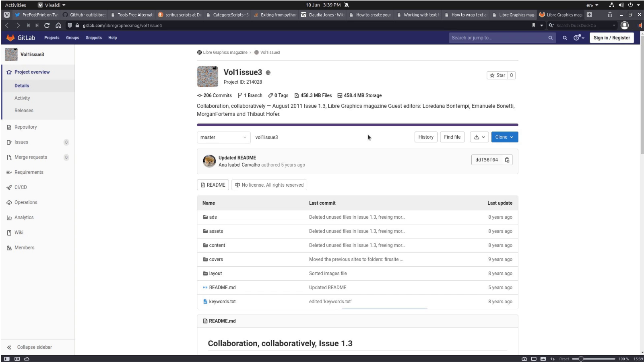Adjust the page zoom slider in status bar
The width and height of the screenshot is (644, 362).
pos(594,359)
